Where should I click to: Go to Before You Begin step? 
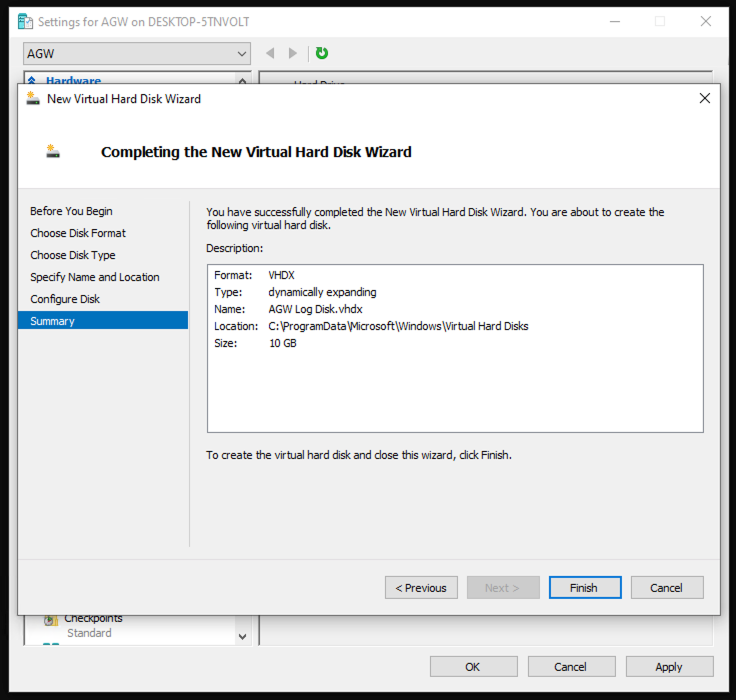coord(71,211)
